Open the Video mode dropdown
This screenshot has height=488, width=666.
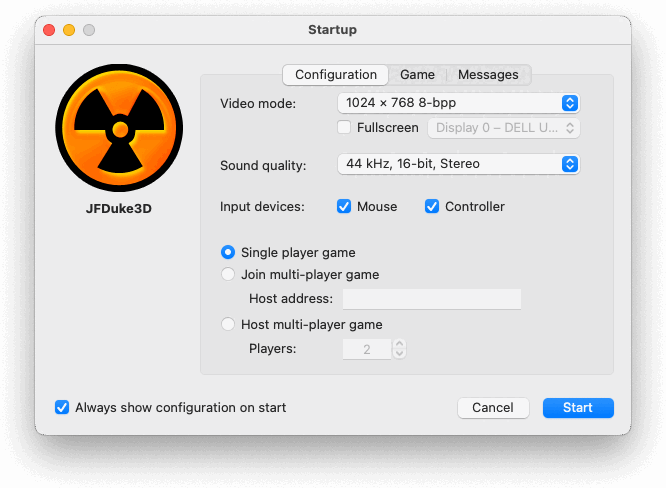459,103
